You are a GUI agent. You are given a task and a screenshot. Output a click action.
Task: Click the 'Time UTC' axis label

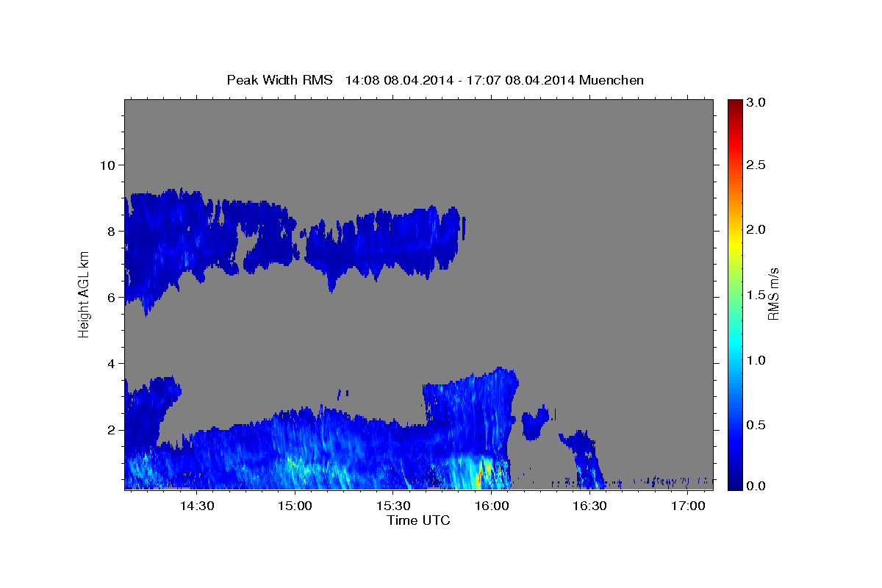click(418, 520)
